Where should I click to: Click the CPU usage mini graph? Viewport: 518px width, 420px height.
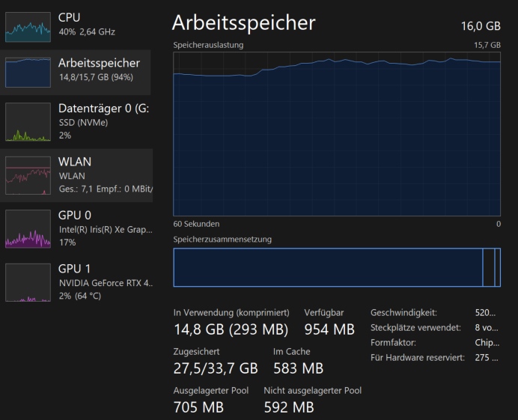click(x=28, y=25)
